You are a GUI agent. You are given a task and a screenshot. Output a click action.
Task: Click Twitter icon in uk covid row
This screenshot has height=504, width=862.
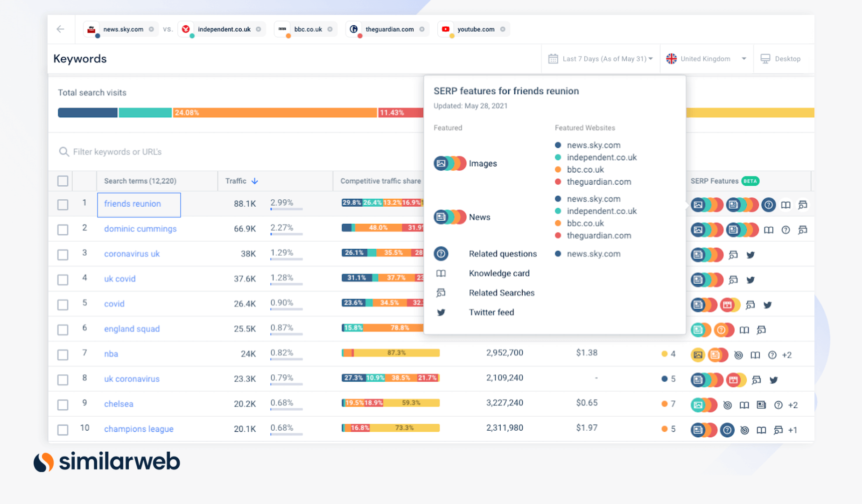[750, 280]
